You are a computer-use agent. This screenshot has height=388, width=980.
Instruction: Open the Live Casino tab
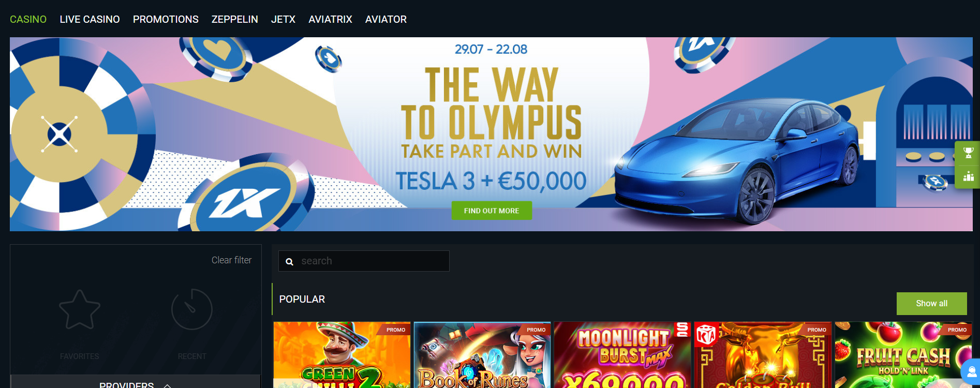90,19
